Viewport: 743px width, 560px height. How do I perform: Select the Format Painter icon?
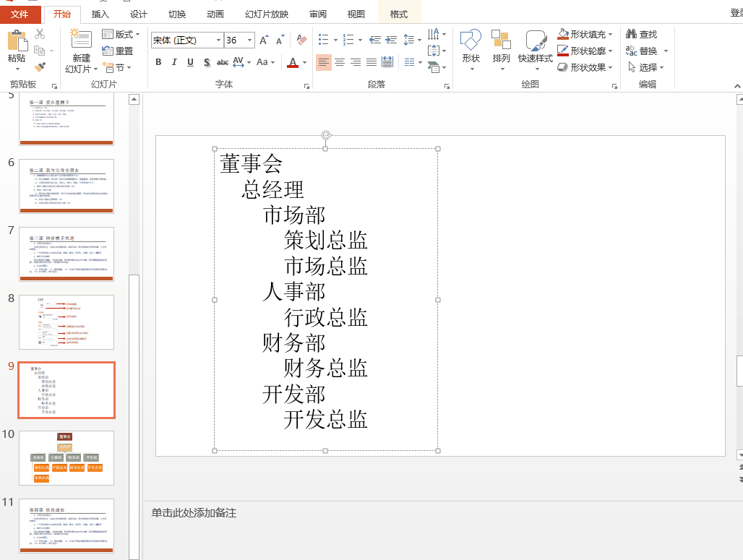pyautogui.click(x=41, y=66)
